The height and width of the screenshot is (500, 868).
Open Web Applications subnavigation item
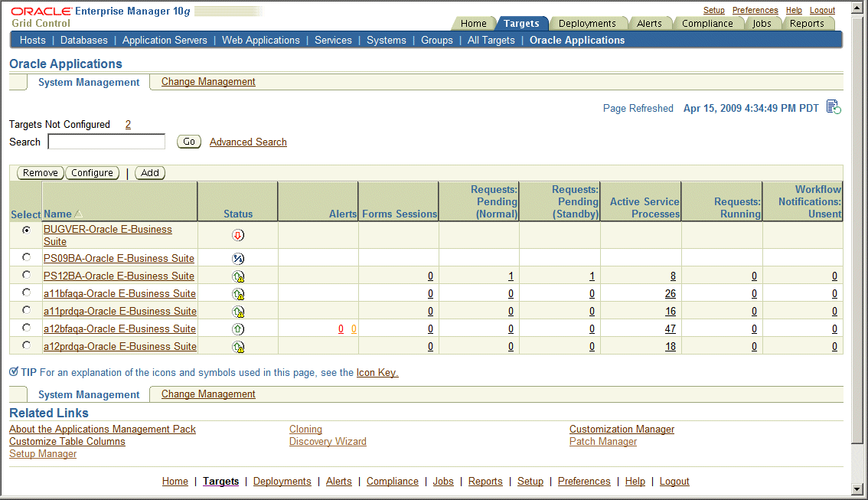click(261, 40)
